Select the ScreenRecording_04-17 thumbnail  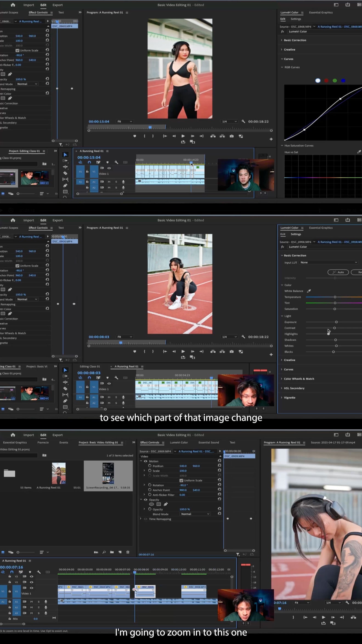click(x=108, y=474)
